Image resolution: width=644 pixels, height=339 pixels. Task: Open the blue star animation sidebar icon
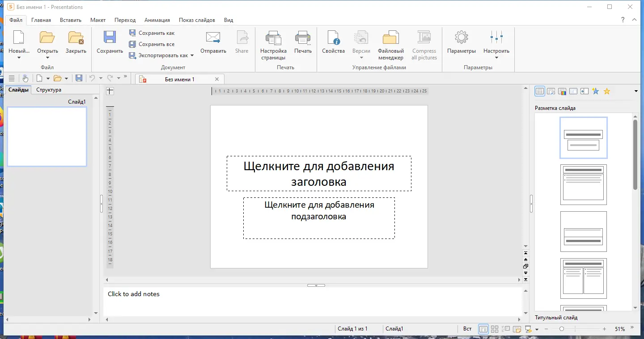coord(595,91)
